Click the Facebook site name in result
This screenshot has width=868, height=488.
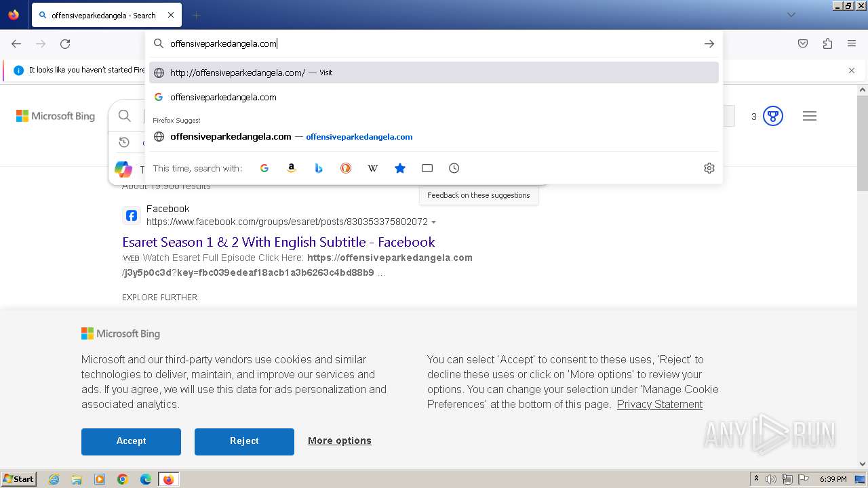(x=168, y=209)
